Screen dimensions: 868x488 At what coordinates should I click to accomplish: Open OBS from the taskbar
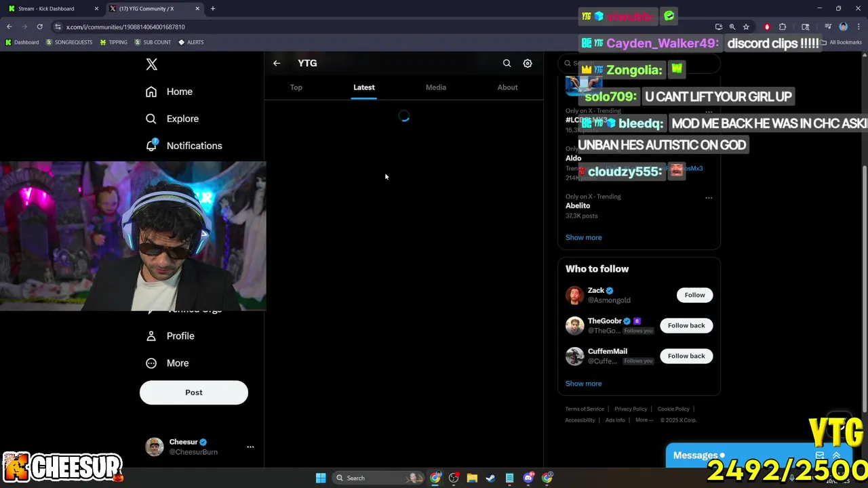(x=454, y=478)
